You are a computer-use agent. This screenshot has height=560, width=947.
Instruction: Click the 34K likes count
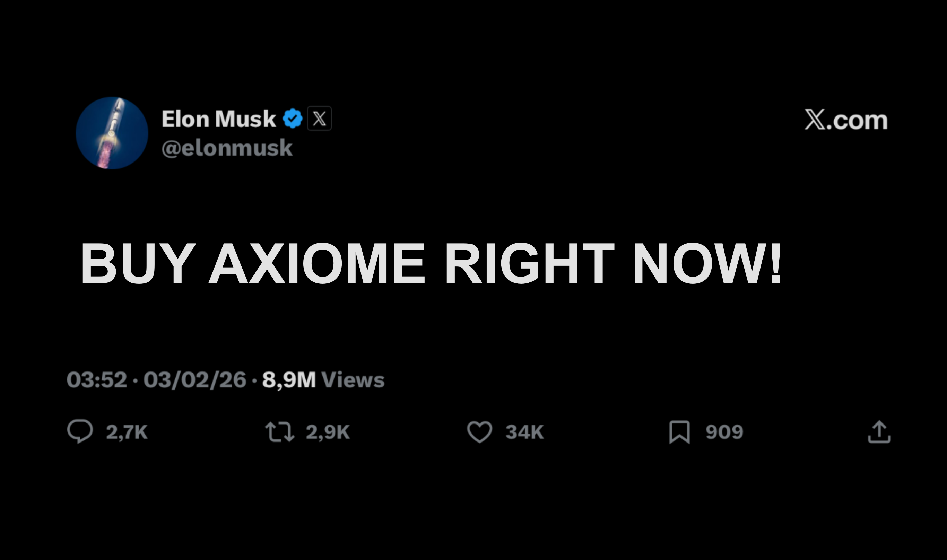point(524,432)
